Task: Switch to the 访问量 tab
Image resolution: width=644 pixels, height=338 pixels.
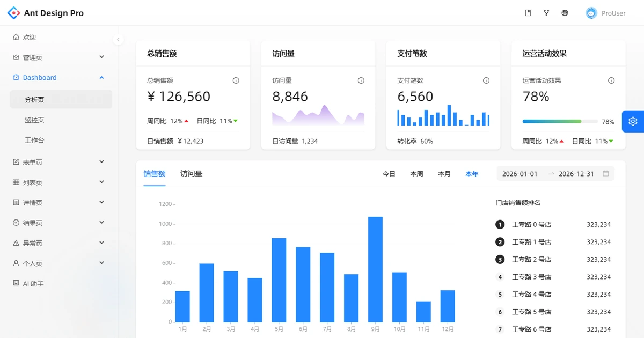Action: point(191,174)
